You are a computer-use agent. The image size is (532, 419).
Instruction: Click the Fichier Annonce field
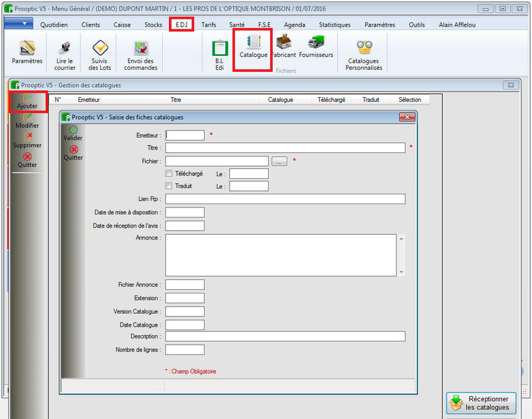point(185,285)
